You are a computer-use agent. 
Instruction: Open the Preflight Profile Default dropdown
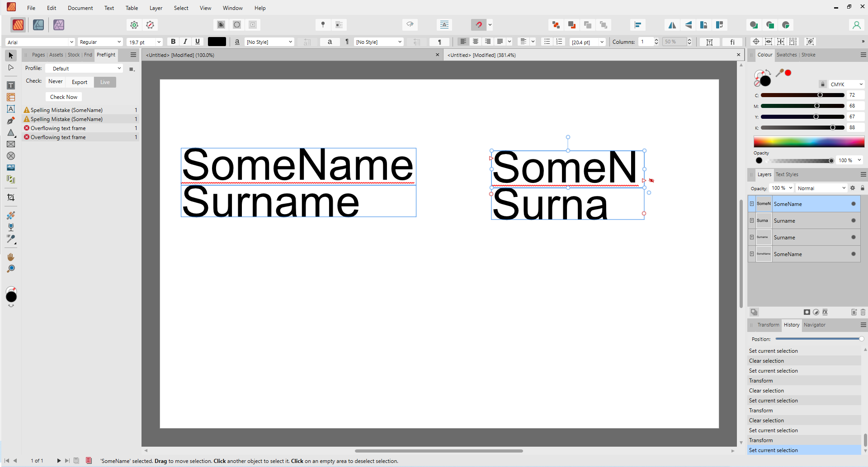(x=85, y=68)
